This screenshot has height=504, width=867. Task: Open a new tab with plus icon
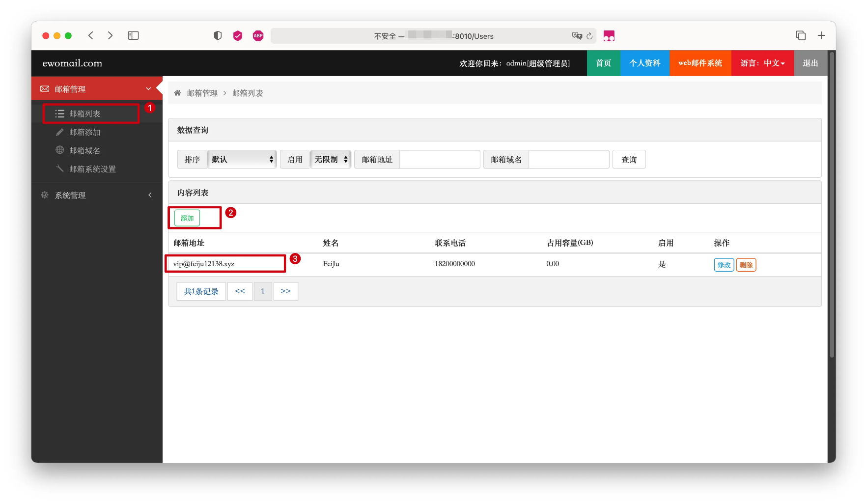(821, 35)
